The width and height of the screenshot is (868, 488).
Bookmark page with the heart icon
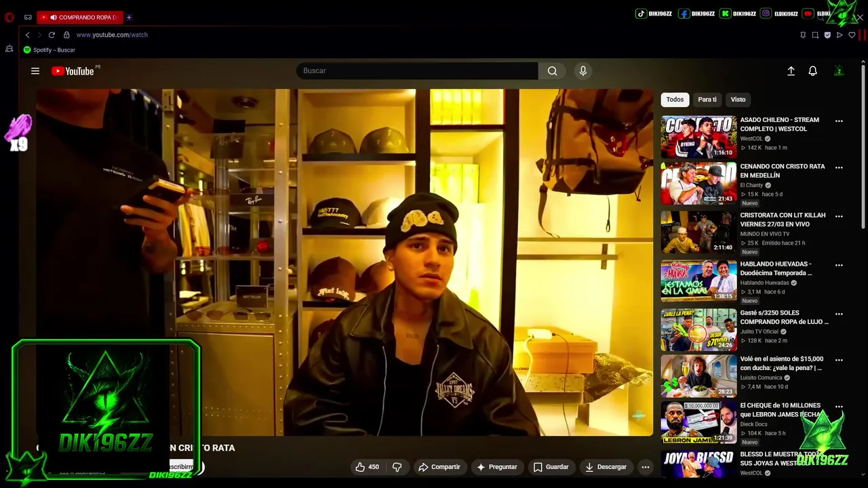pos(852,35)
